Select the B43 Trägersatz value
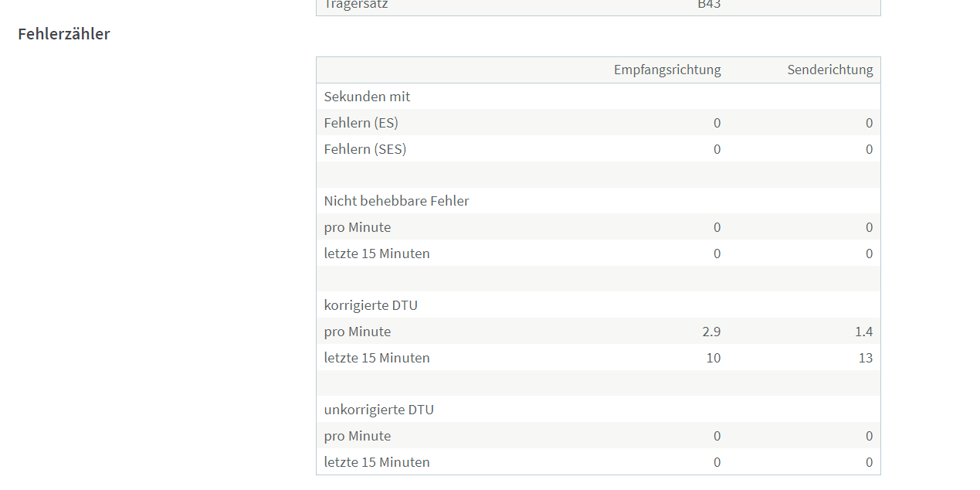980x490 pixels. pyautogui.click(x=709, y=5)
